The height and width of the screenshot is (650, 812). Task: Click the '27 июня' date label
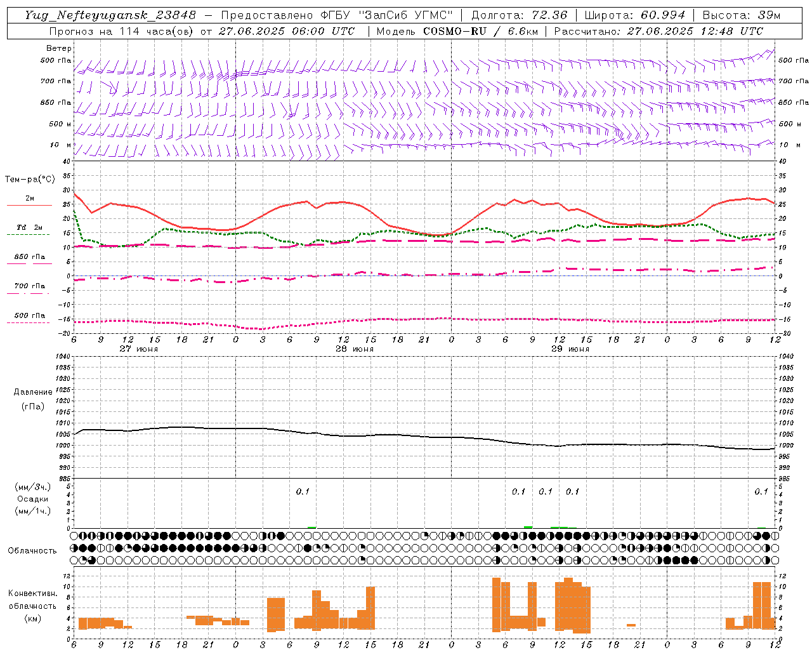(x=139, y=349)
